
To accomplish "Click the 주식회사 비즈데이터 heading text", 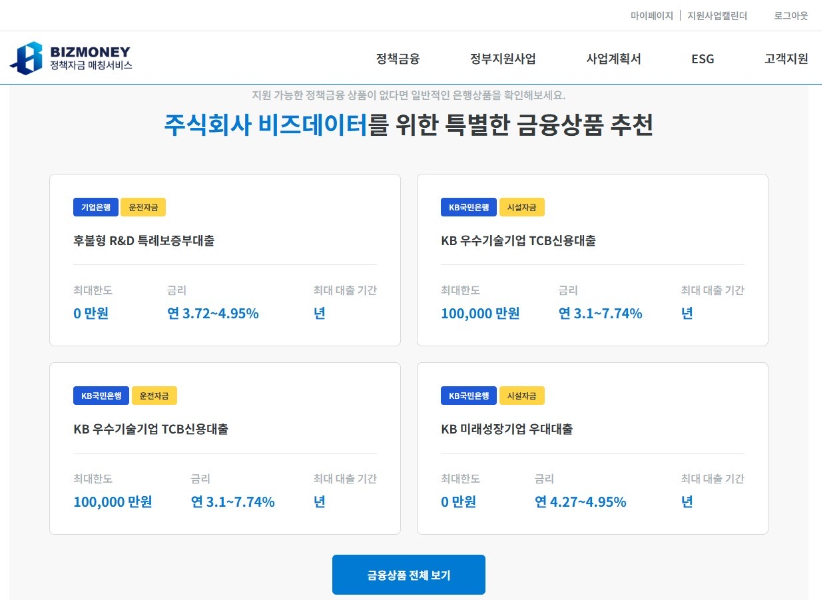I will [x=265, y=125].
